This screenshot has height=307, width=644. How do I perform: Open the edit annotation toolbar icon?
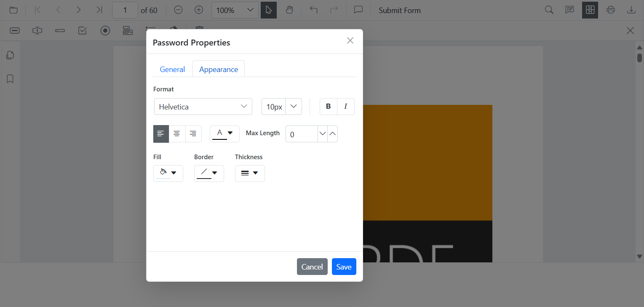point(570,10)
